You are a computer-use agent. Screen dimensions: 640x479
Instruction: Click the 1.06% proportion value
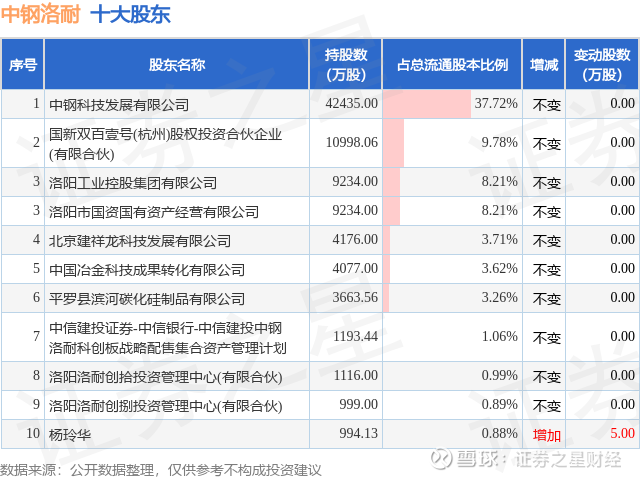click(x=500, y=337)
